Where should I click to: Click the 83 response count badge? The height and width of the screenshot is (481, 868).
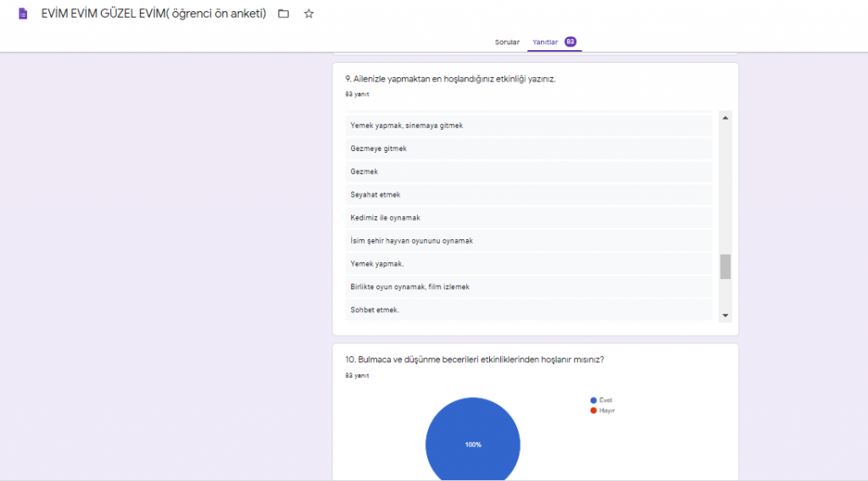point(570,42)
